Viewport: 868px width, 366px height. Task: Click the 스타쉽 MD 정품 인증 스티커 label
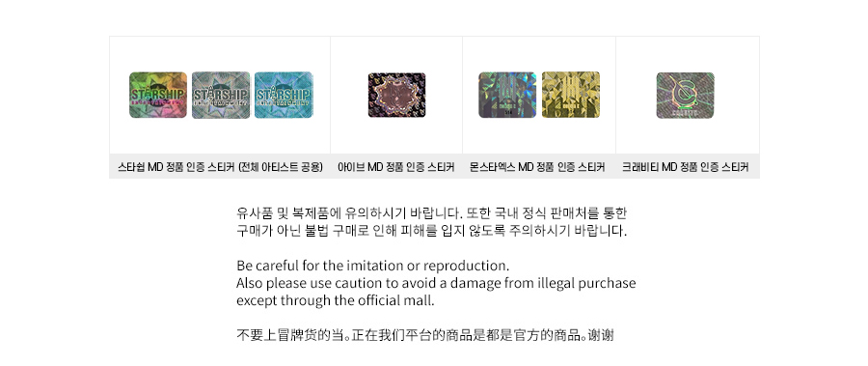(x=176, y=167)
